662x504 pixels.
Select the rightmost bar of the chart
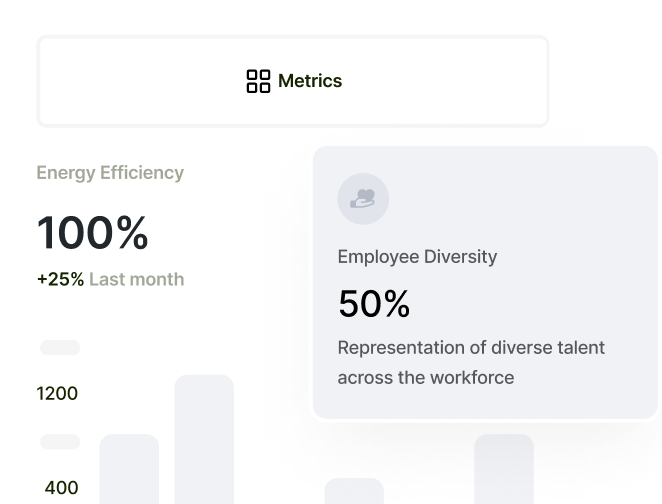(x=503, y=468)
